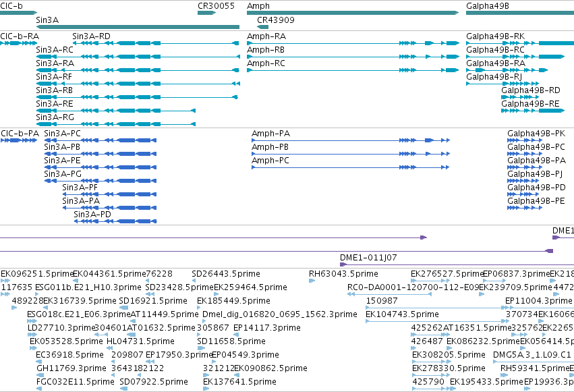
Task: Click protein Galpha49B-PC
Action: click(525, 154)
